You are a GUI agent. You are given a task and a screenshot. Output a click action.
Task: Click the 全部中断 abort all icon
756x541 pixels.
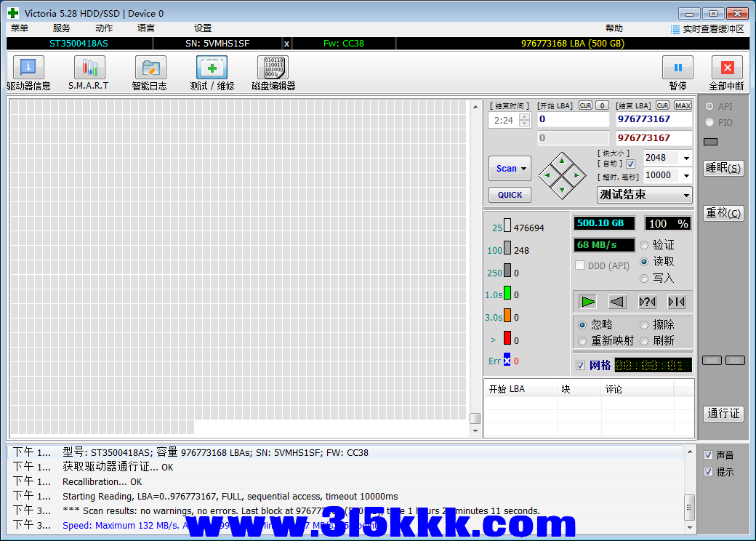tap(726, 68)
